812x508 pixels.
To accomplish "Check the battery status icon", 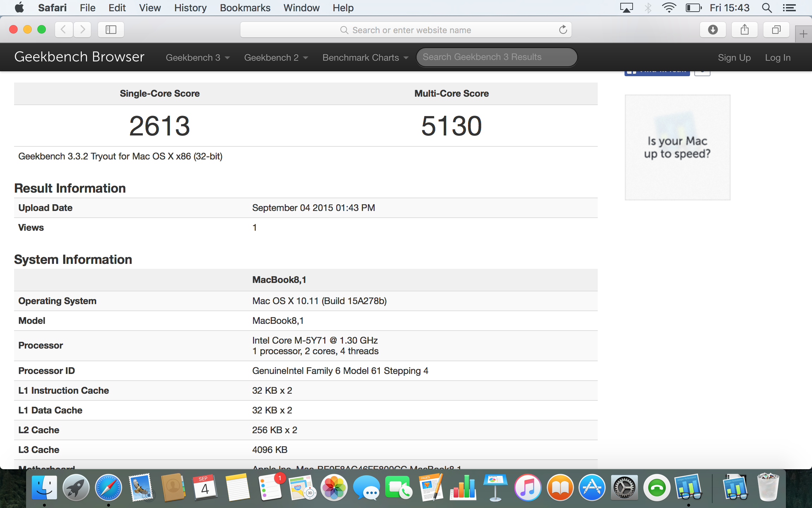I will pos(693,8).
